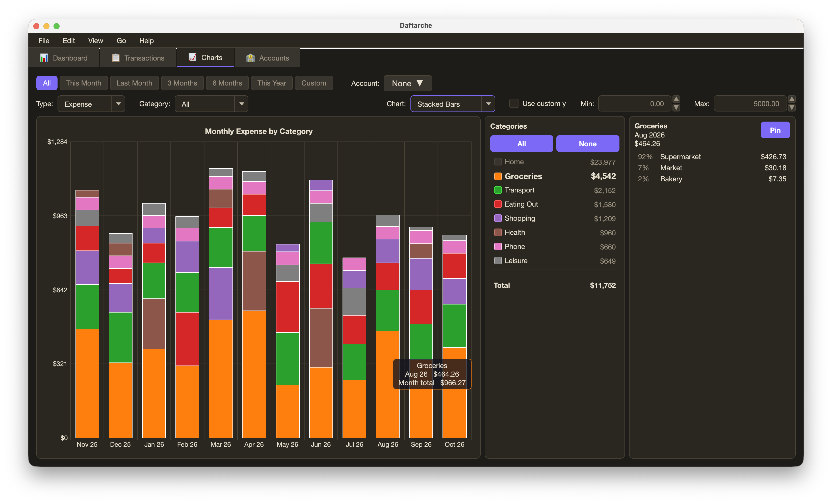The image size is (832, 504).
Task: Click the All button in the Categories panel
Action: pyautogui.click(x=521, y=144)
